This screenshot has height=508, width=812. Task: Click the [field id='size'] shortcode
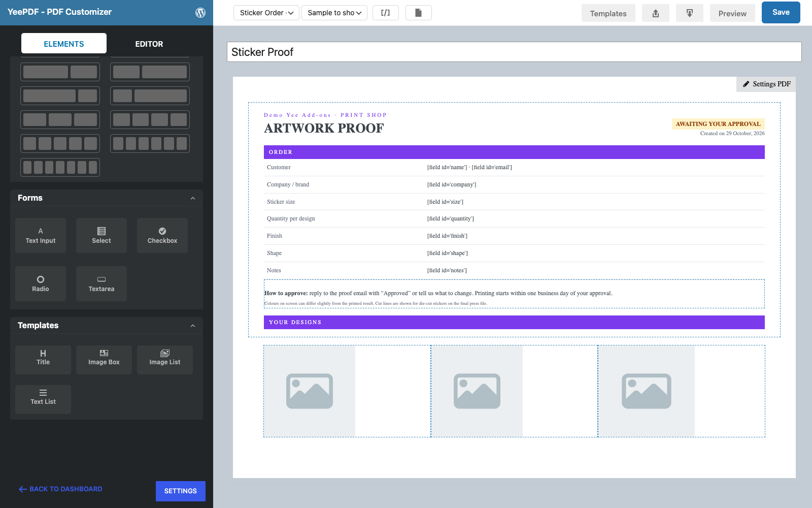click(x=445, y=202)
